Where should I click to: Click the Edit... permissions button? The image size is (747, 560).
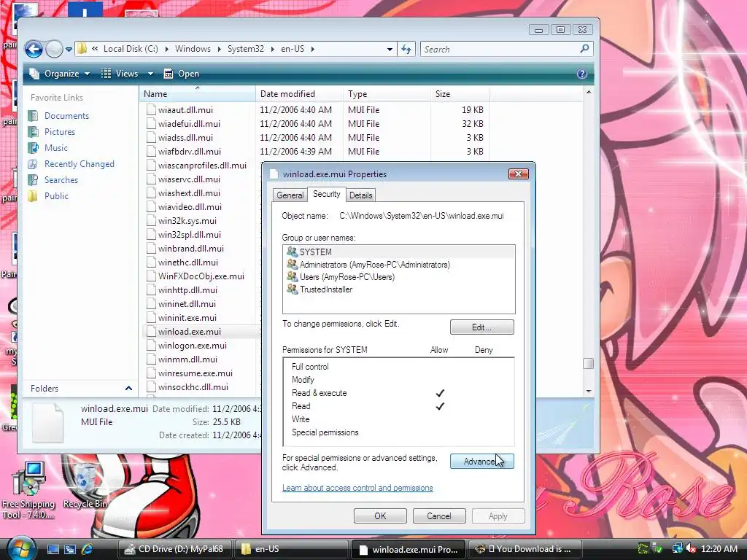click(x=481, y=327)
